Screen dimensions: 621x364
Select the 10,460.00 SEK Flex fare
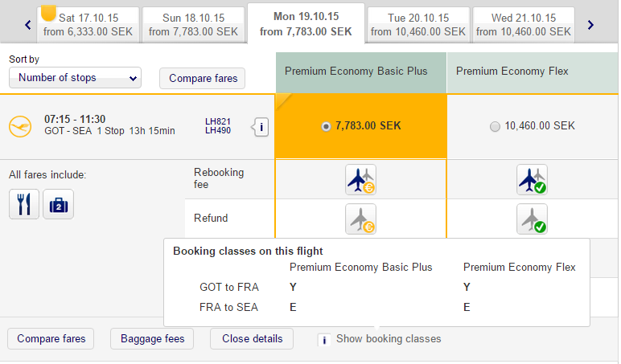click(495, 126)
